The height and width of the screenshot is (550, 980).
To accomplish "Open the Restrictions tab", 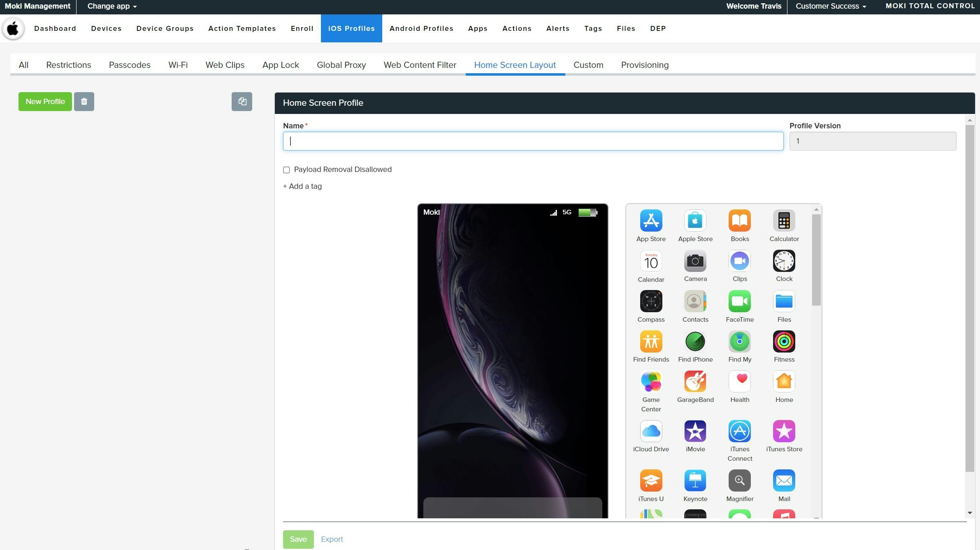I will pyautogui.click(x=68, y=65).
